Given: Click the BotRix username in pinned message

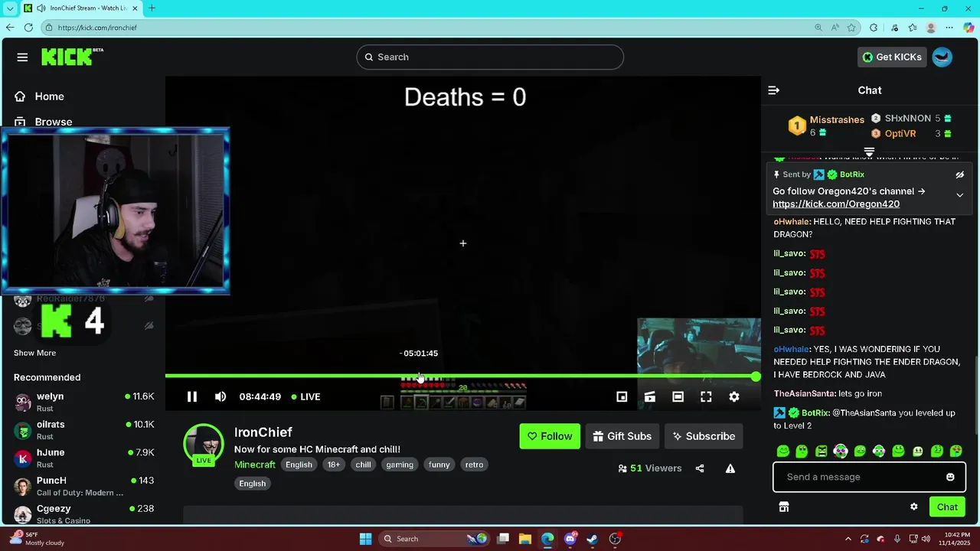Looking at the screenshot, I should click(851, 174).
